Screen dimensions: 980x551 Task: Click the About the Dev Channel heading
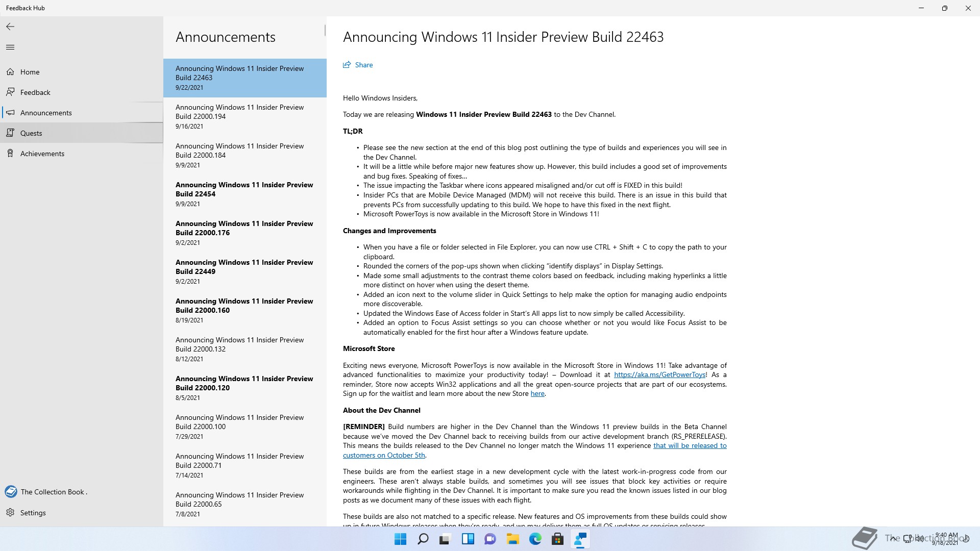[x=382, y=410]
